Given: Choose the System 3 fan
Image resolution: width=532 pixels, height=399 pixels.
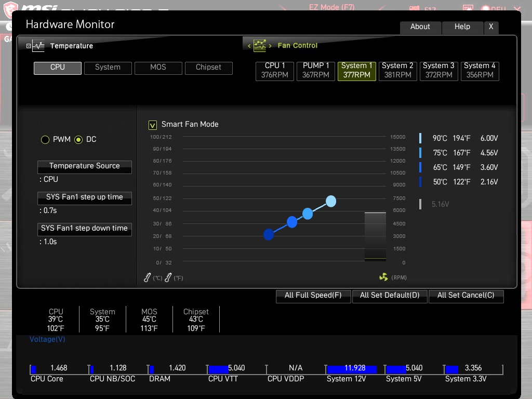Looking at the screenshot, I should click(x=438, y=71).
